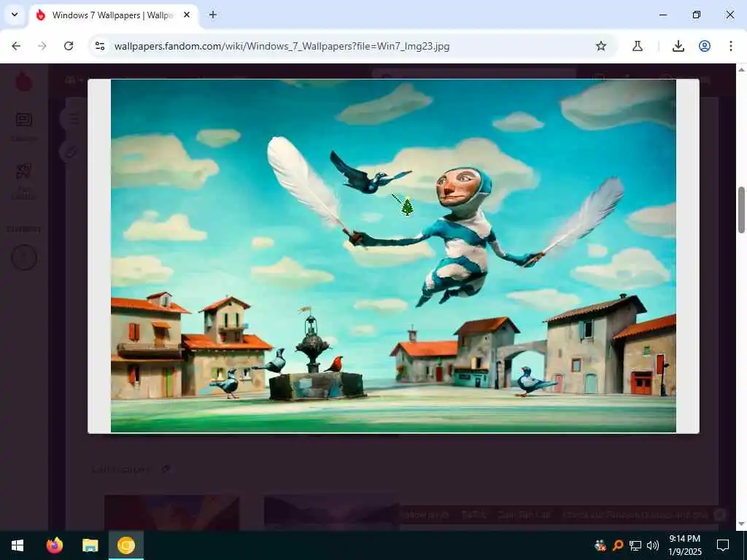
Task: Open the Chrome three-dot menu
Action: coord(731,46)
